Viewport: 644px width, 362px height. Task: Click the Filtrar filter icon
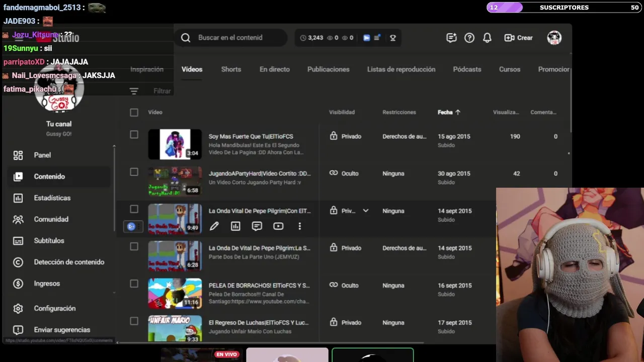click(134, 91)
